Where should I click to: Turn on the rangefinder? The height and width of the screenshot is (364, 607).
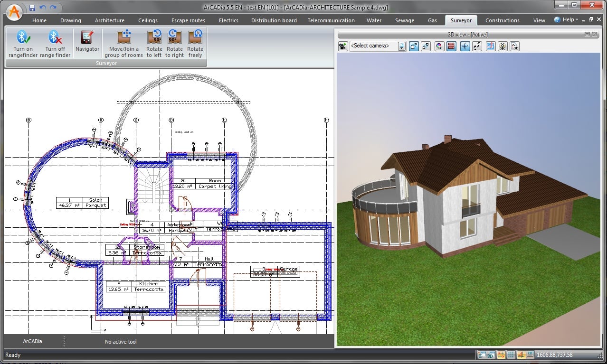(x=23, y=44)
